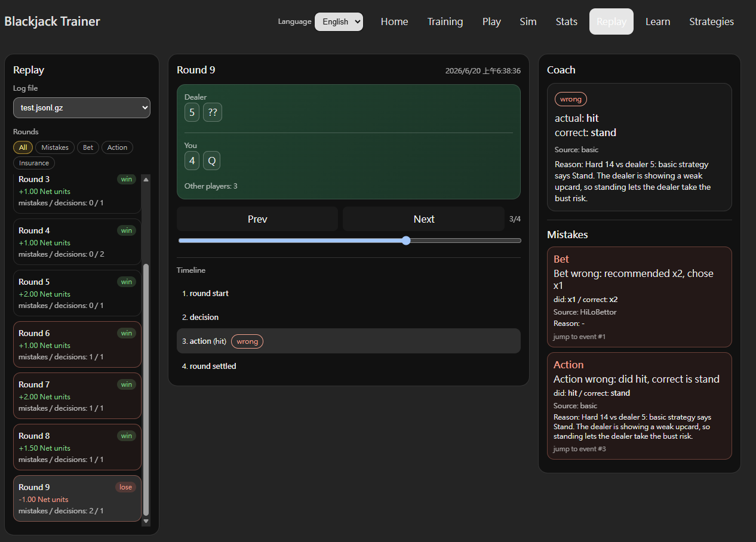Click the Next event button

424,219
